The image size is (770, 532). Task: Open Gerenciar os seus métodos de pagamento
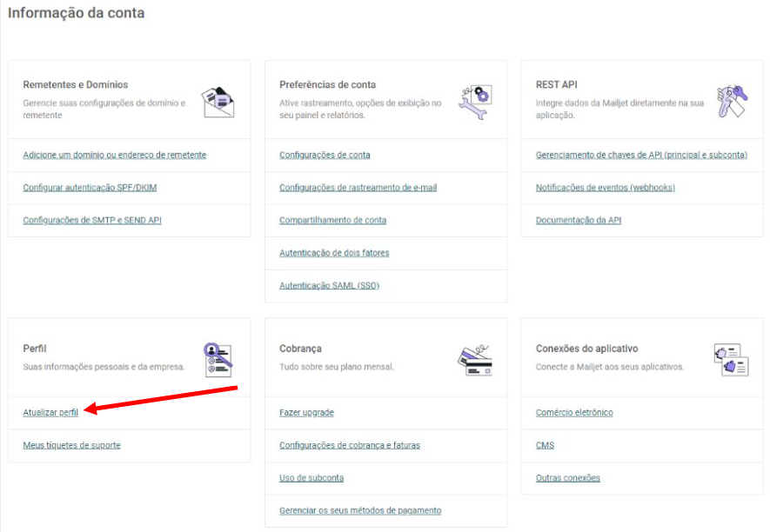pyautogui.click(x=360, y=510)
